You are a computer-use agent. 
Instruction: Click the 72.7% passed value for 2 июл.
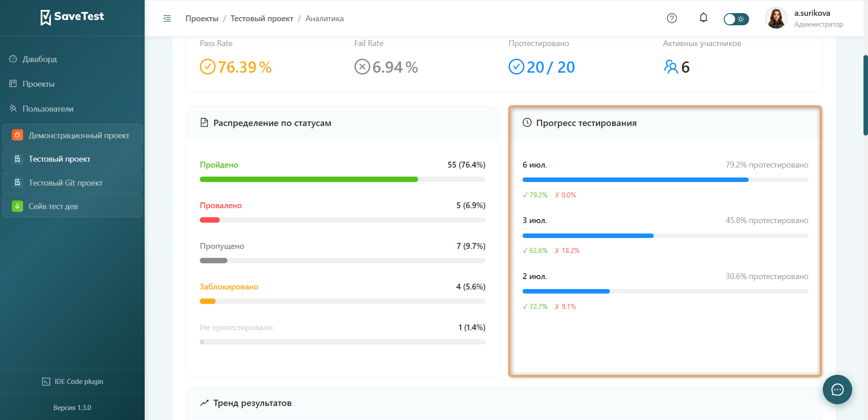click(x=535, y=307)
